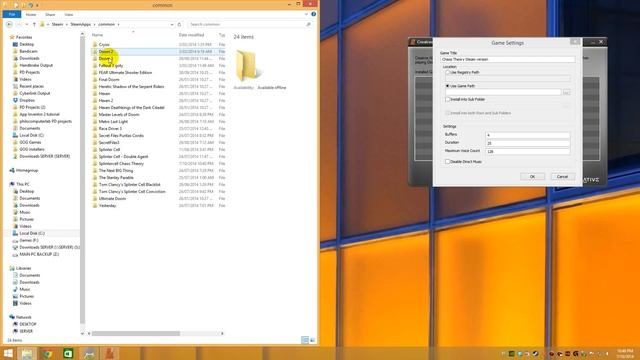This screenshot has height=360, width=640.
Task: Click the Maximum Voice Count field
Action: click(527, 151)
